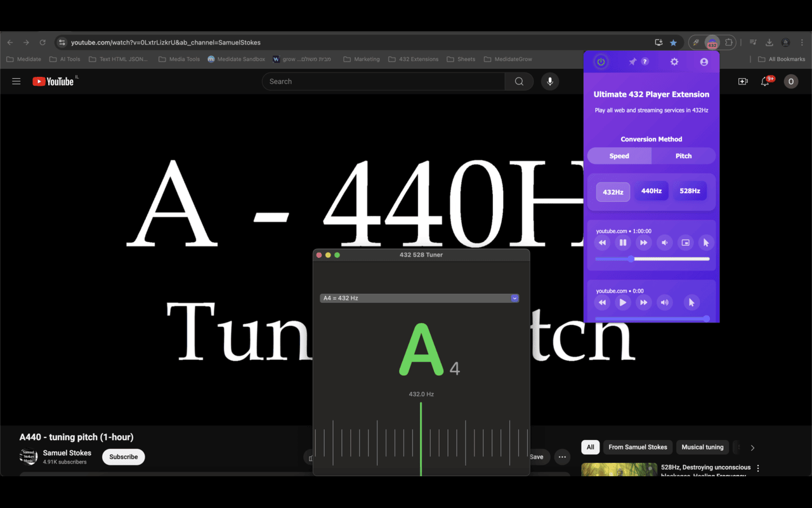The image size is (812, 508).
Task: Open picture-in-picture from extension player controls
Action: pyautogui.click(x=685, y=242)
